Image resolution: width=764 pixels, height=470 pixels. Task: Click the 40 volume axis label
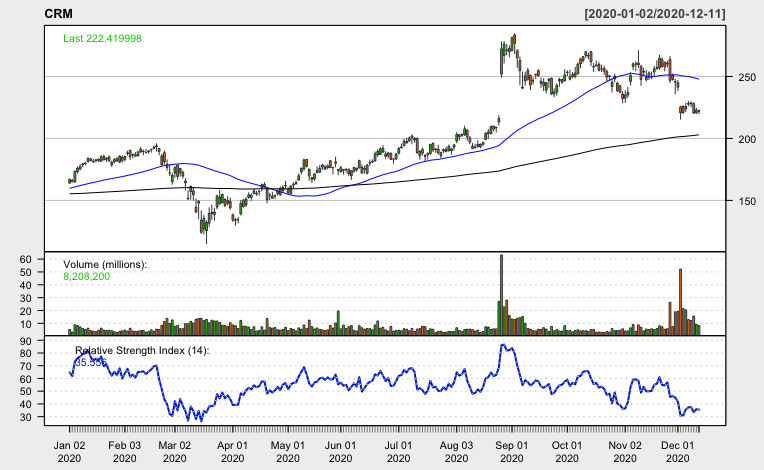(x=26, y=285)
